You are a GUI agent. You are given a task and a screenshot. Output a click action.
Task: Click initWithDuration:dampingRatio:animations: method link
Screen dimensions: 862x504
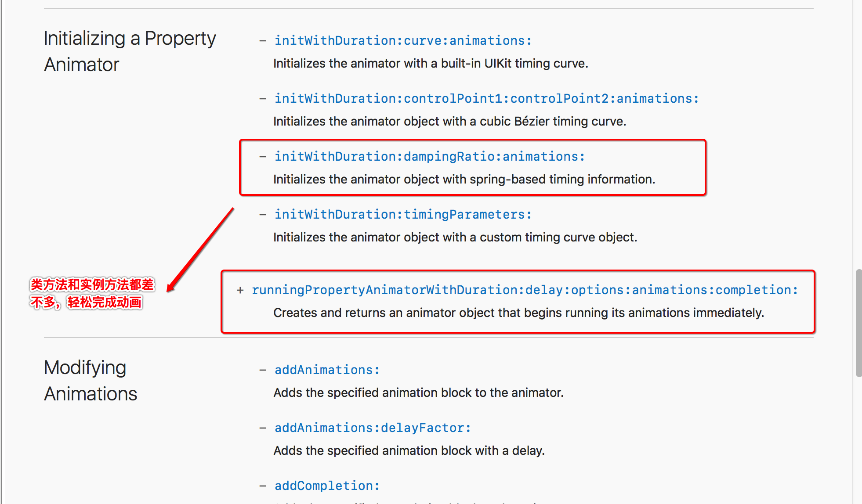coord(429,156)
